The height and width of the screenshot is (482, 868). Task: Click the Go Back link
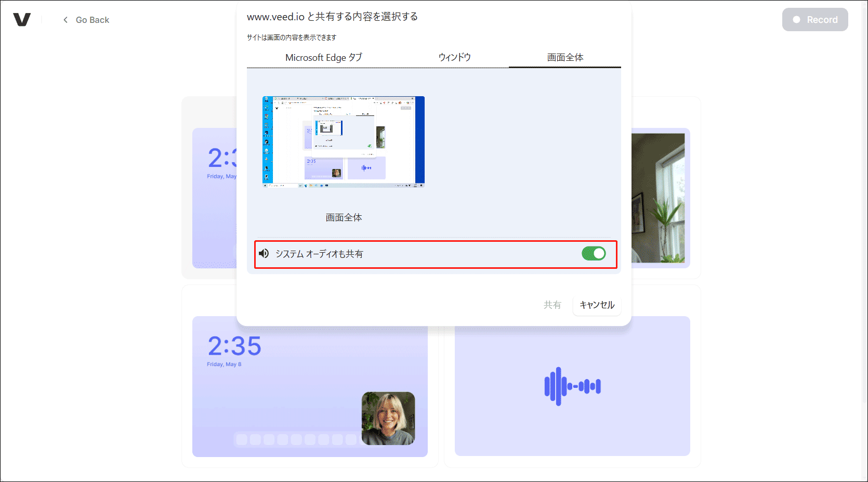click(x=93, y=19)
